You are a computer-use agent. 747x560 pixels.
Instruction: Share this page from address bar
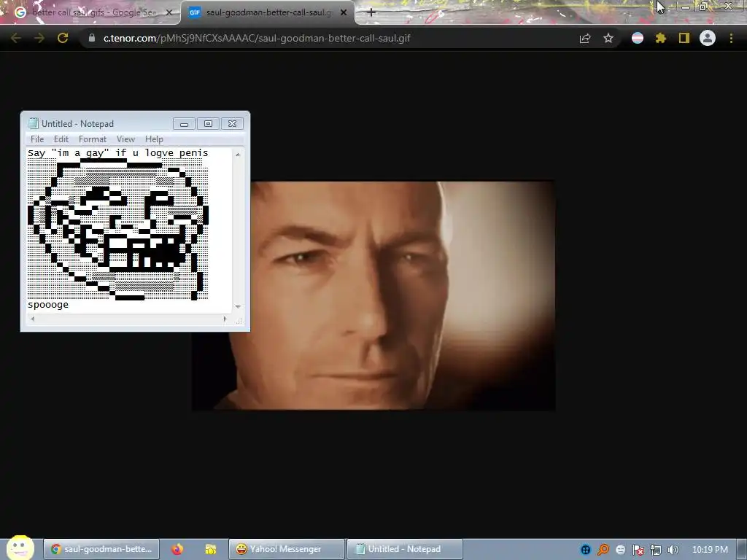[x=585, y=38]
